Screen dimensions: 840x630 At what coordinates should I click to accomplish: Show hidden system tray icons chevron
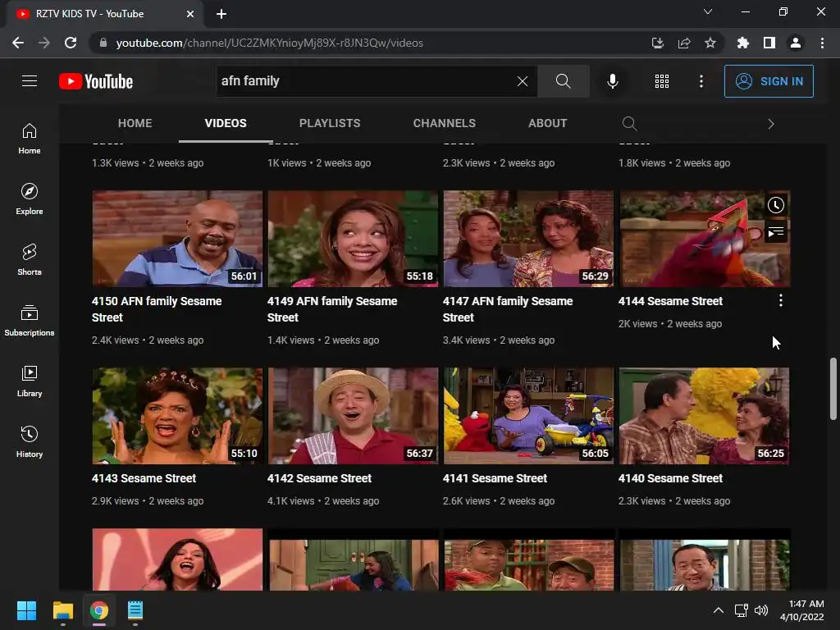(719, 610)
